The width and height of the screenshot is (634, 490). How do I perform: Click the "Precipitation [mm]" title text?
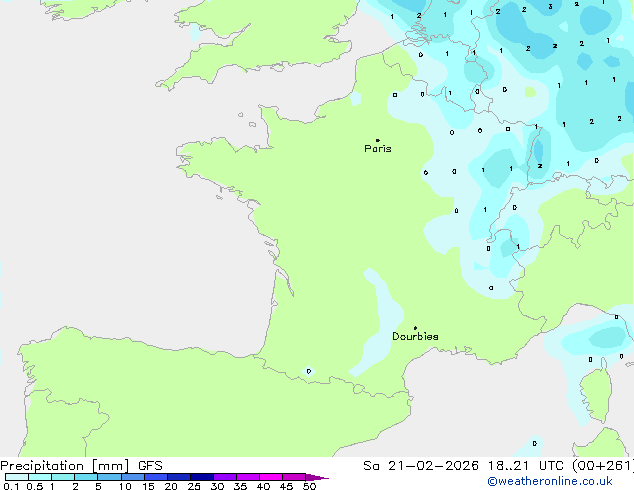pos(65,466)
